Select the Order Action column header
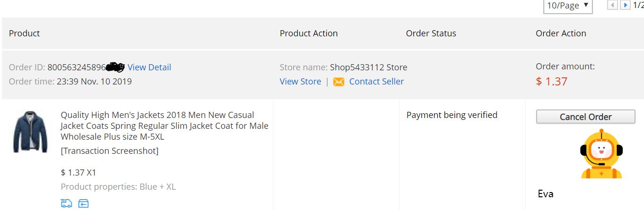 [561, 34]
